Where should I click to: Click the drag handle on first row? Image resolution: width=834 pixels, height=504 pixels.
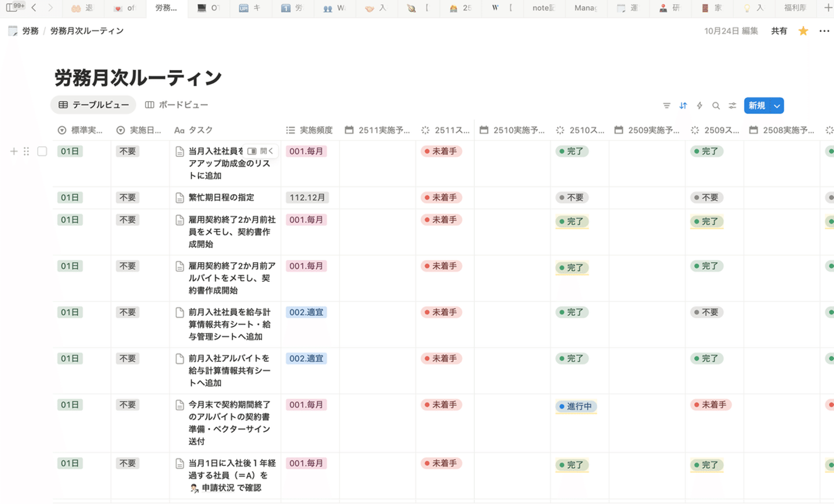pos(26,152)
